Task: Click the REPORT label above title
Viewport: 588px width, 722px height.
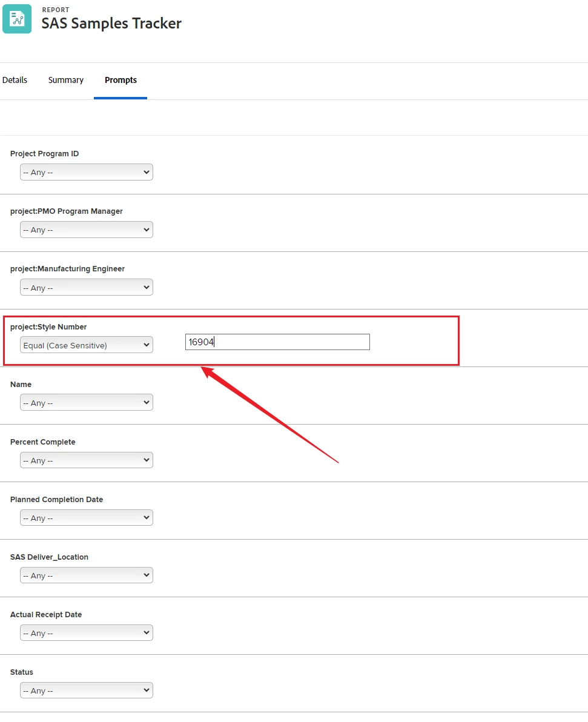Action: [x=56, y=10]
